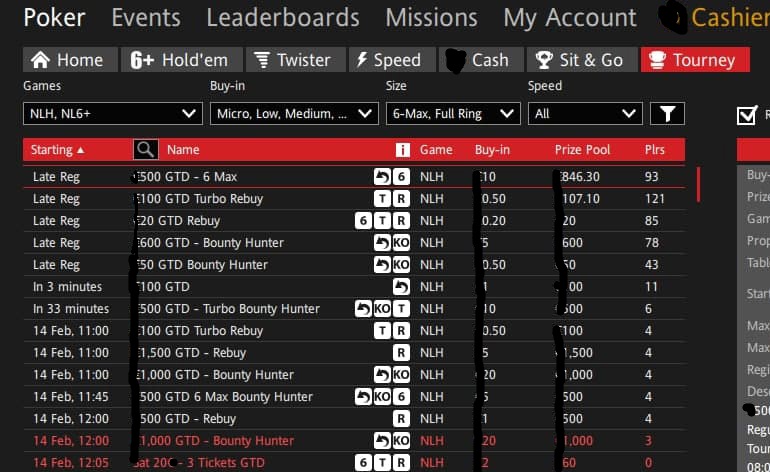Image resolution: width=770 pixels, height=472 pixels.
Task: Expand the Speed filter dropdown
Action: coord(585,113)
